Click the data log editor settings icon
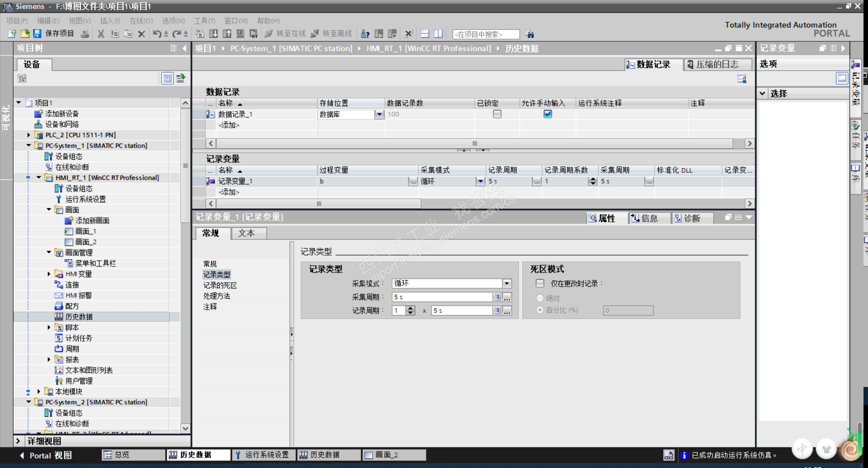This screenshot has height=468, width=868. coord(742,79)
